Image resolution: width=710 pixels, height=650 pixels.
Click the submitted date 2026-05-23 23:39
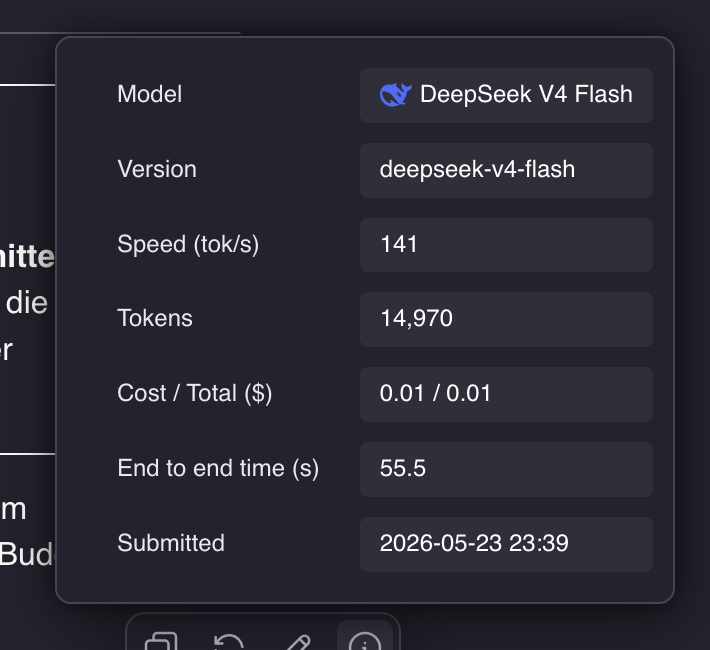point(474,543)
